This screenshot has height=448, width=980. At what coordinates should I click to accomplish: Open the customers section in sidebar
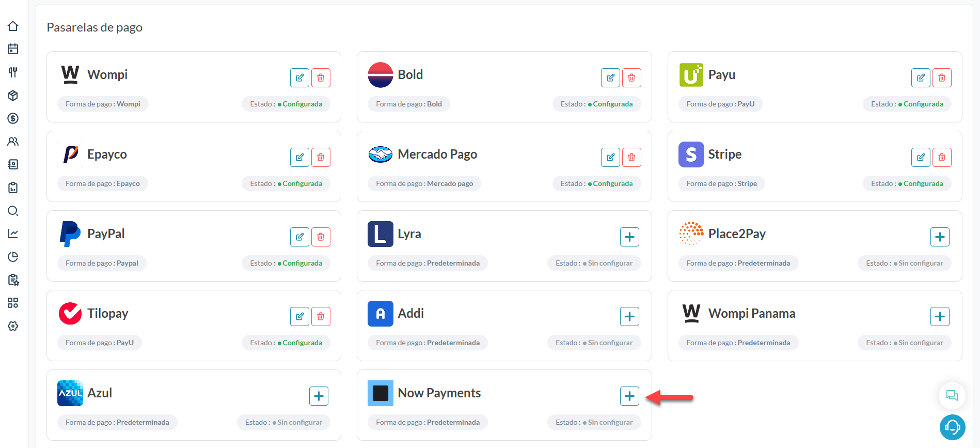tap(13, 141)
